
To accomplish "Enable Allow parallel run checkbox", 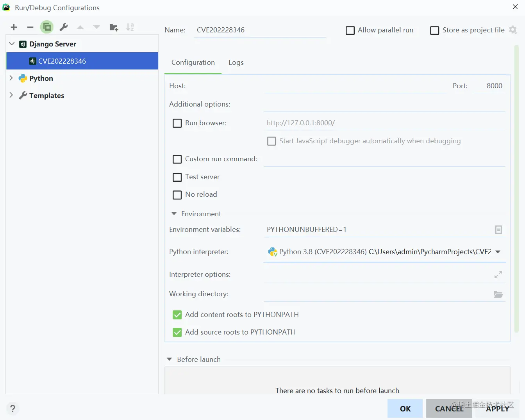I will [350, 30].
